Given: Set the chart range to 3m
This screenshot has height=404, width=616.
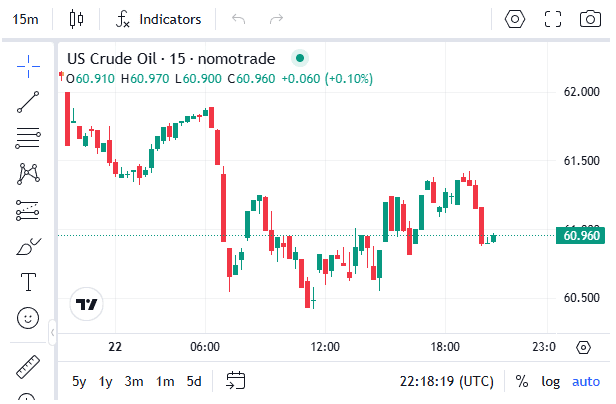Looking at the screenshot, I should point(134,381).
